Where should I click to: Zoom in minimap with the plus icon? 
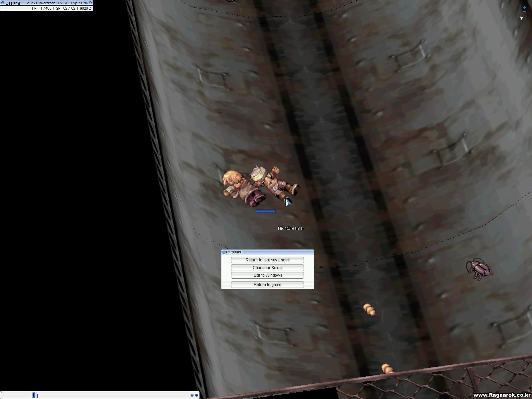[x=524, y=7]
